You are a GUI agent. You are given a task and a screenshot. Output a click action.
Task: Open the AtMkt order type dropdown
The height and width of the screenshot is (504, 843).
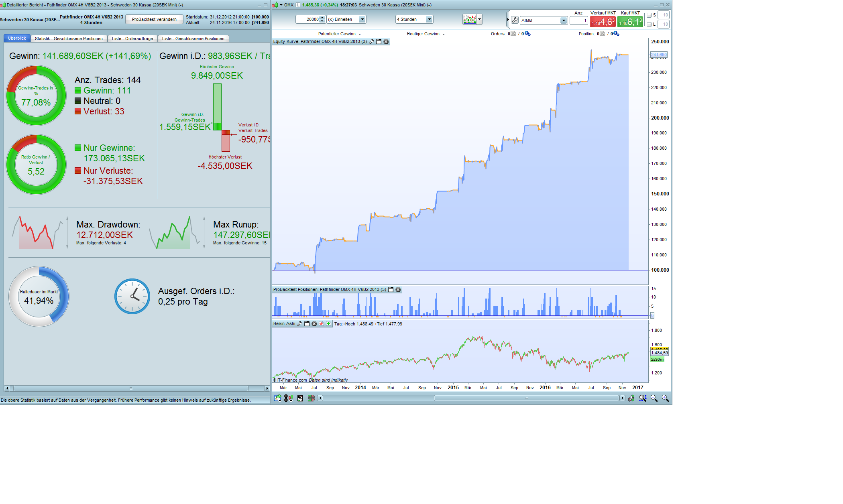[x=563, y=20]
